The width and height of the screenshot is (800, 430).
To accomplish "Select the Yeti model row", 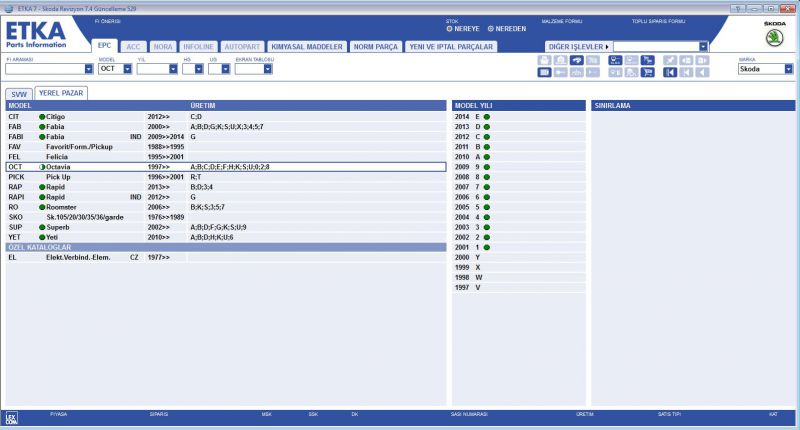I will pos(226,237).
